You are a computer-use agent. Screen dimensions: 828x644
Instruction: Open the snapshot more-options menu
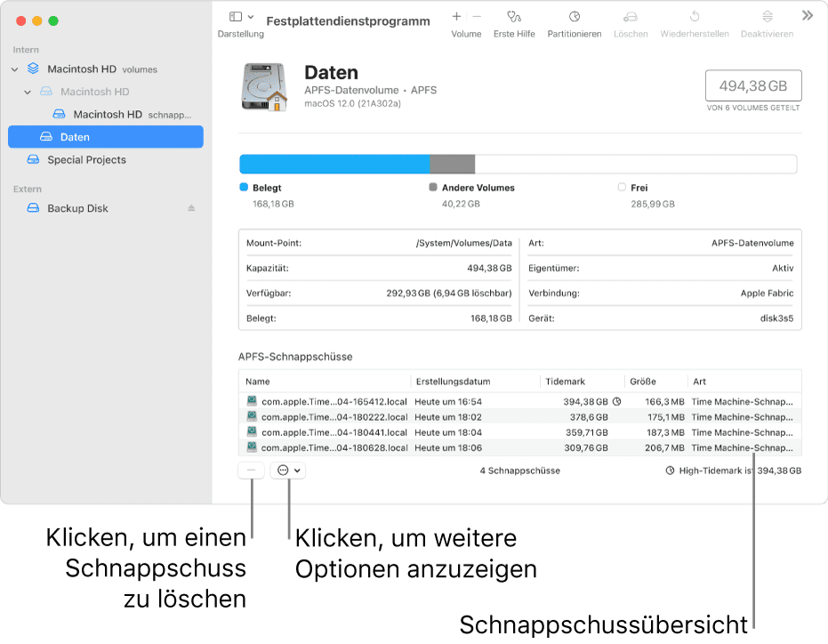pos(288,471)
